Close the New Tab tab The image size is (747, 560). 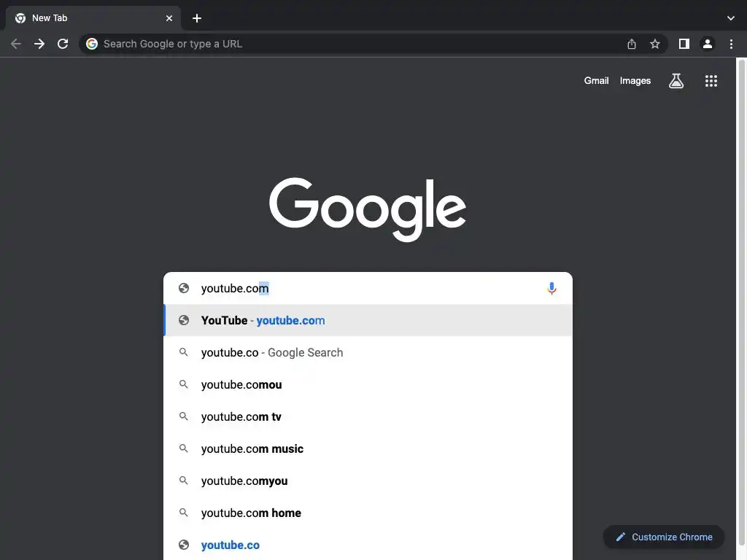(x=169, y=18)
